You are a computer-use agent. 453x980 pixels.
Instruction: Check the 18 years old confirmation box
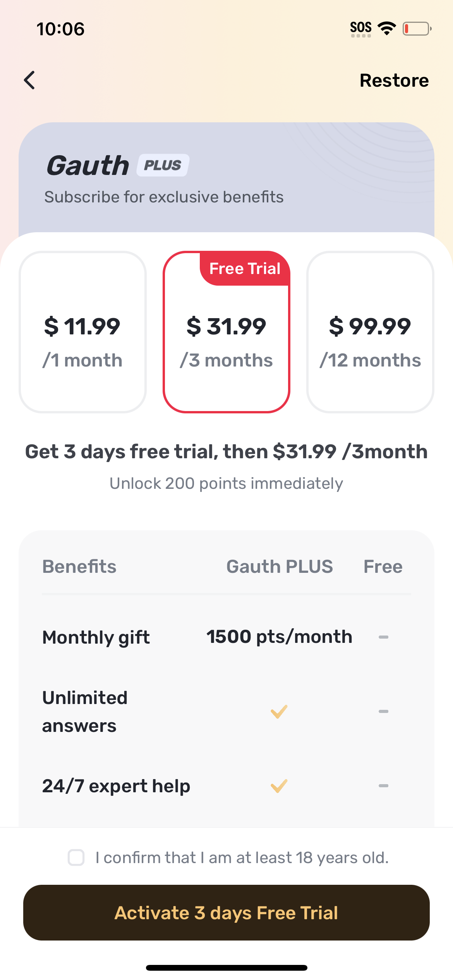click(76, 857)
